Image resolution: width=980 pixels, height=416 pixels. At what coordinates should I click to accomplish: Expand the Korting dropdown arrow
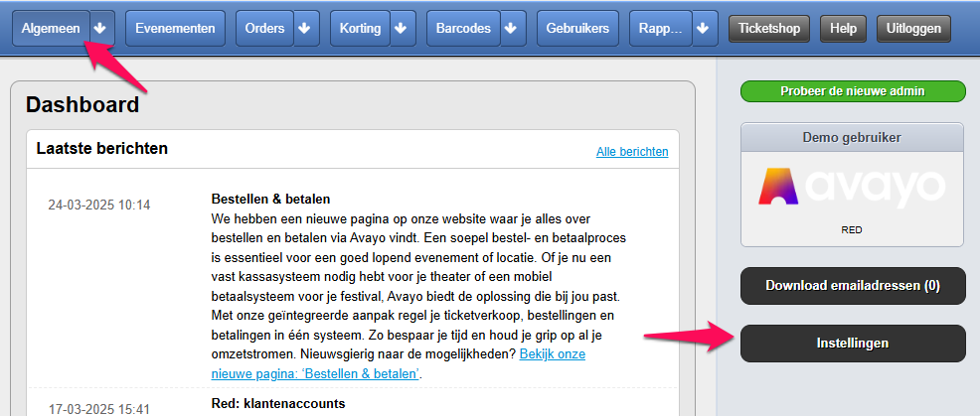(x=404, y=28)
